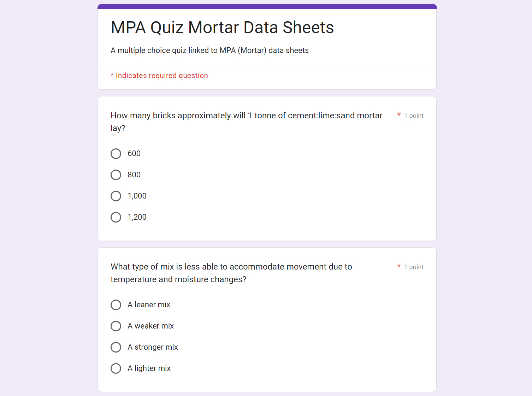Click the bricks per tonne question text
The height and width of the screenshot is (396, 532).
(246, 122)
